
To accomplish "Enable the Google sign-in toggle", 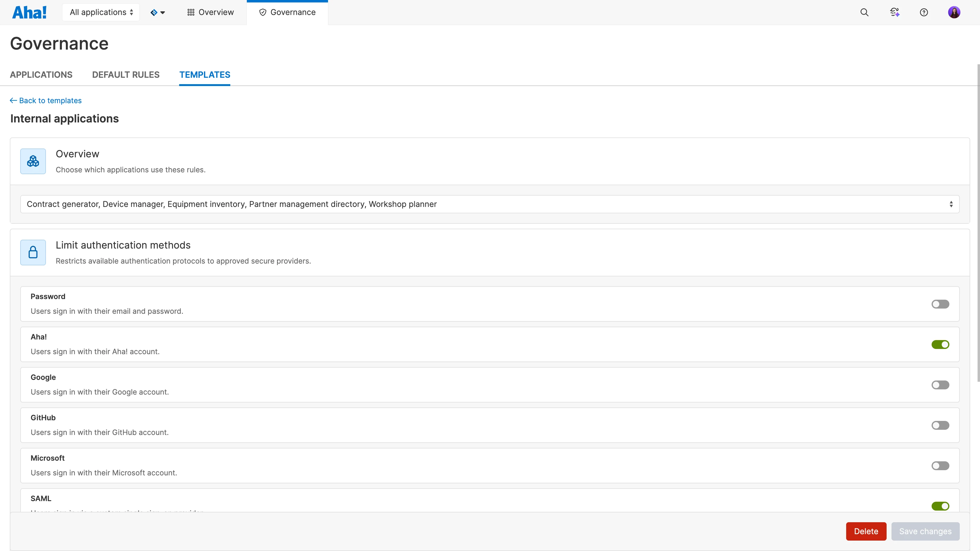I will 940,385.
